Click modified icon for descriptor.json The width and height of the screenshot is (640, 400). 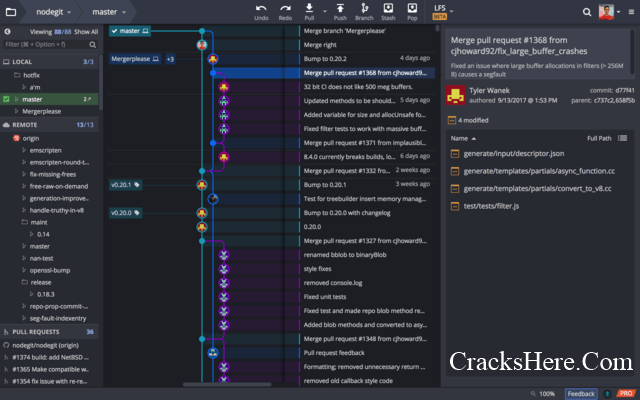tap(455, 154)
